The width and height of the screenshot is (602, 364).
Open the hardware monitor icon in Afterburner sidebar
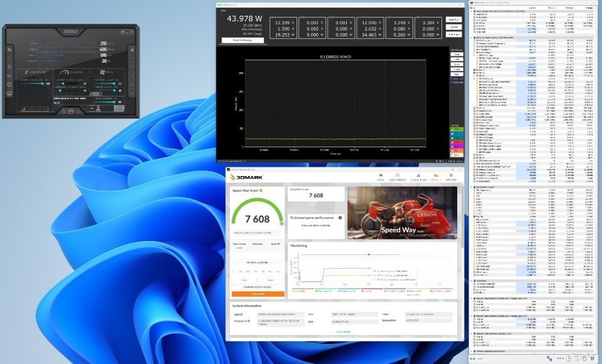9,93
